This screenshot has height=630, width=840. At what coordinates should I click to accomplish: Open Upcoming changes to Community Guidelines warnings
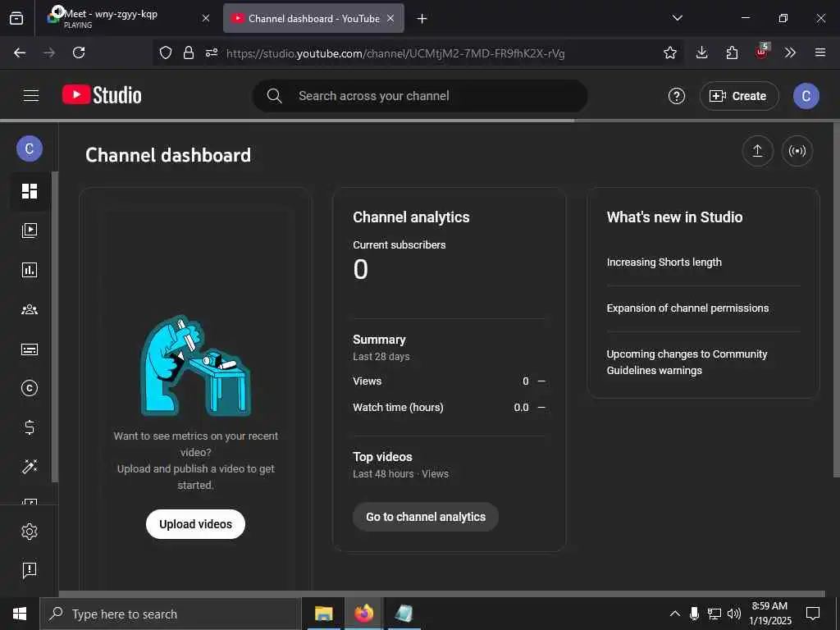coord(687,362)
